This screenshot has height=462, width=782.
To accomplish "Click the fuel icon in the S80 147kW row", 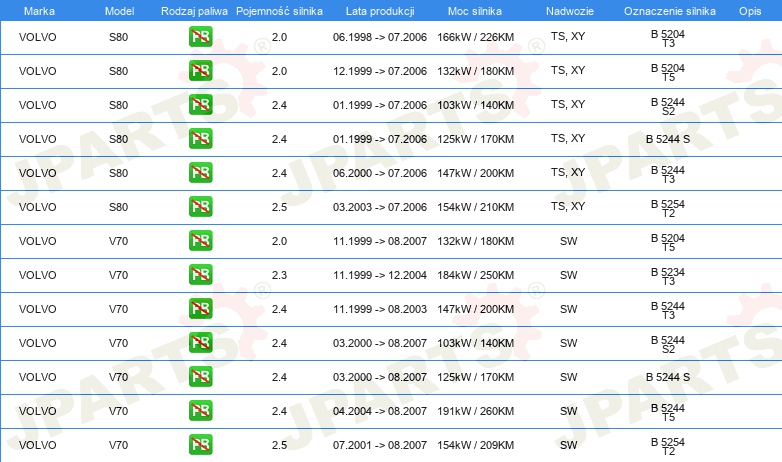I will pyautogui.click(x=200, y=173).
